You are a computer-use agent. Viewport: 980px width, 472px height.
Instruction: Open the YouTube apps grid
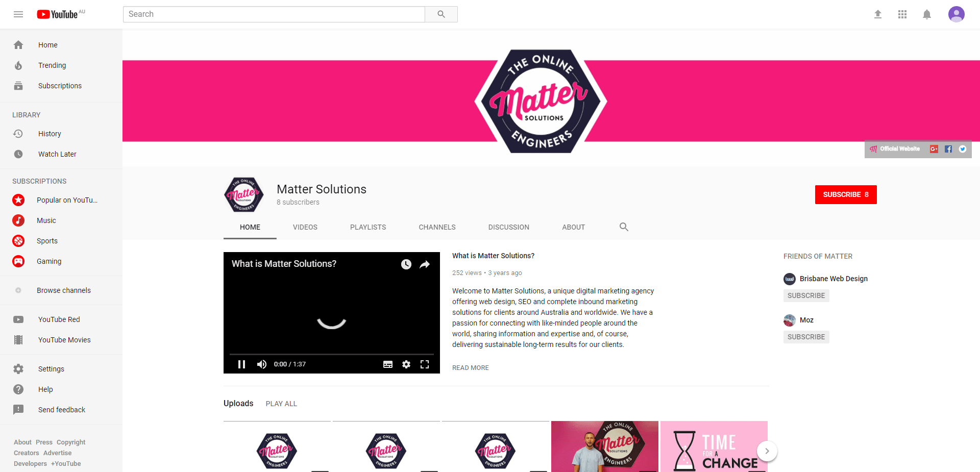[902, 14]
